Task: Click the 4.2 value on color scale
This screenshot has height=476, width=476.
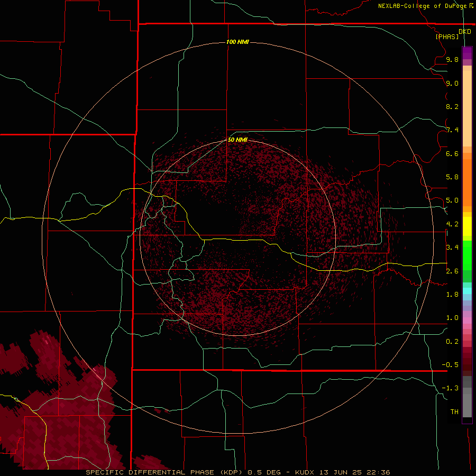Action: 452,224
